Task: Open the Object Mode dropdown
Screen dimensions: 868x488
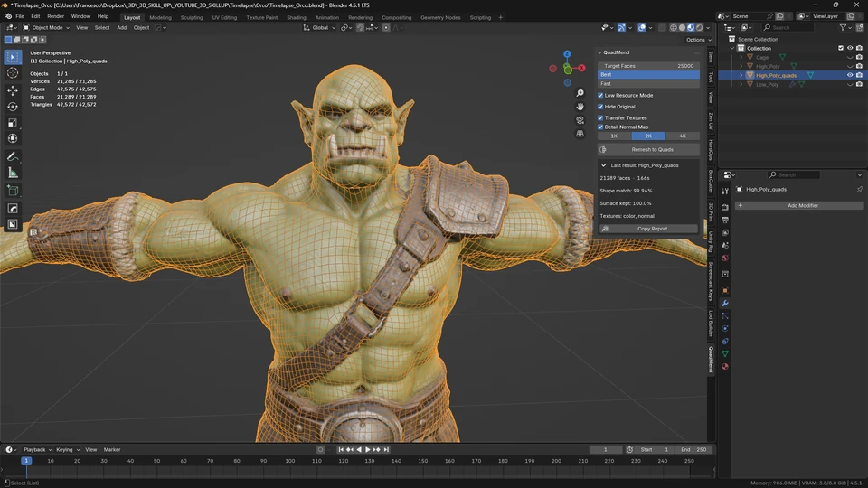Action: (x=46, y=28)
